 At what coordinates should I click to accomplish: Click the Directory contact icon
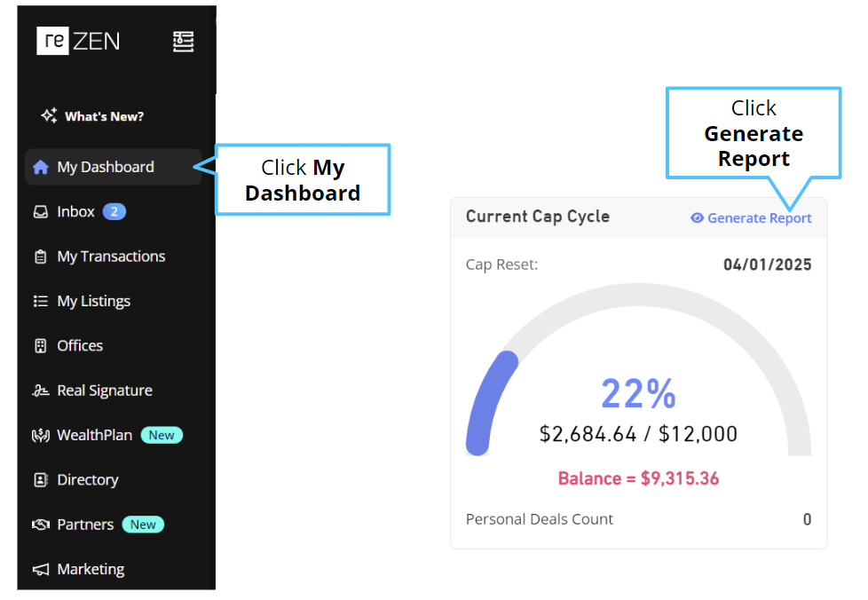tap(41, 480)
